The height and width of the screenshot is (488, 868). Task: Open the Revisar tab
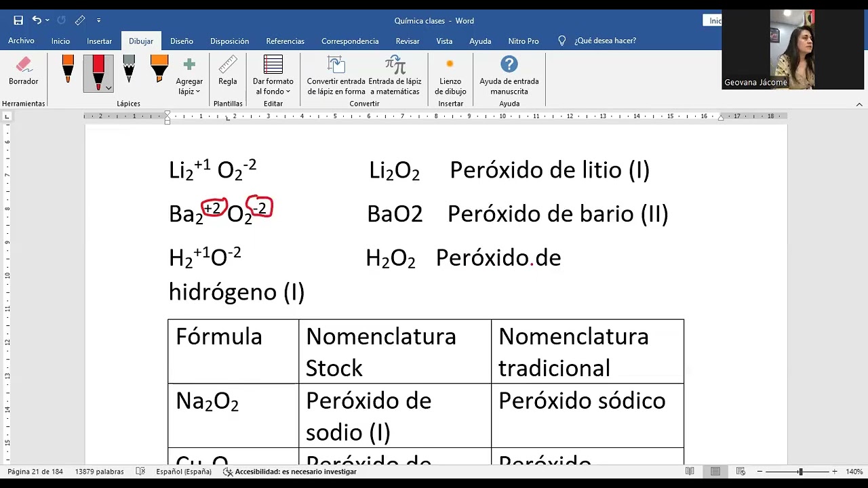[x=408, y=41]
